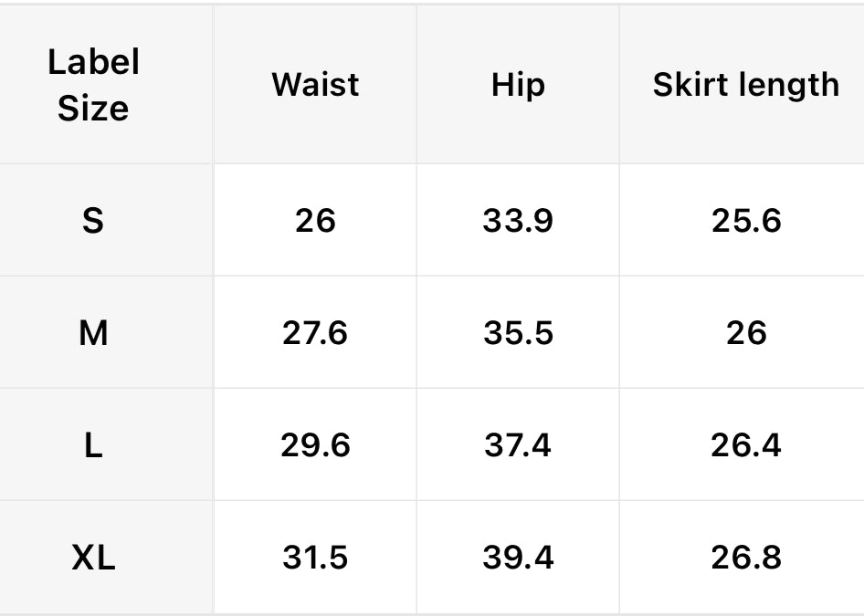The image size is (864, 616).
Task: Click hip value 35.5 for size M
Action: (518, 333)
